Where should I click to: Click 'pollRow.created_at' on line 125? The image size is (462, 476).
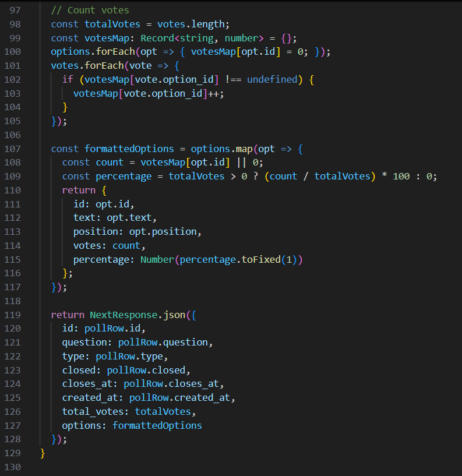pos(179,398)
